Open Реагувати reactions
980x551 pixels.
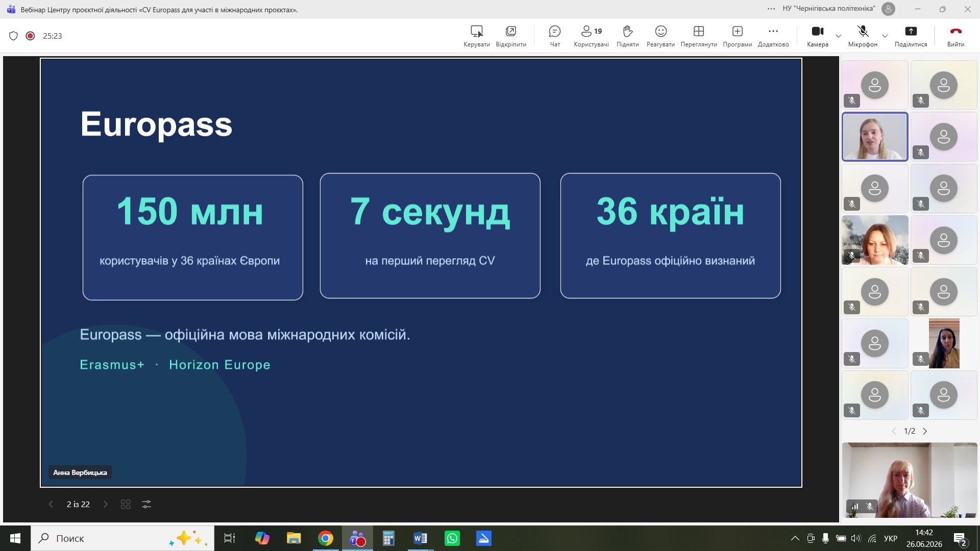tap(660, 36)
